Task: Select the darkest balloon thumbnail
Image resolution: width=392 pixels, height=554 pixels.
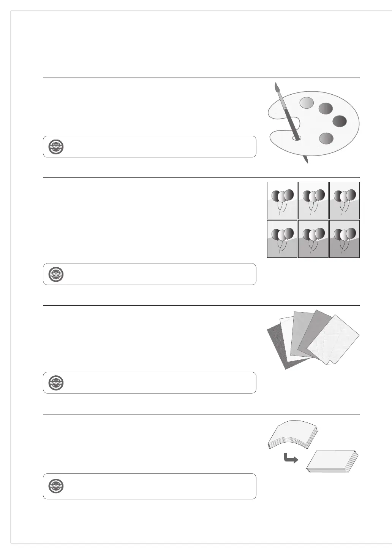Action: tap(345, 239)
